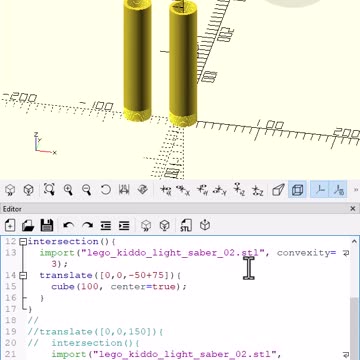
Task: Toggle the Show Axes button
Action: click(320, 190)
